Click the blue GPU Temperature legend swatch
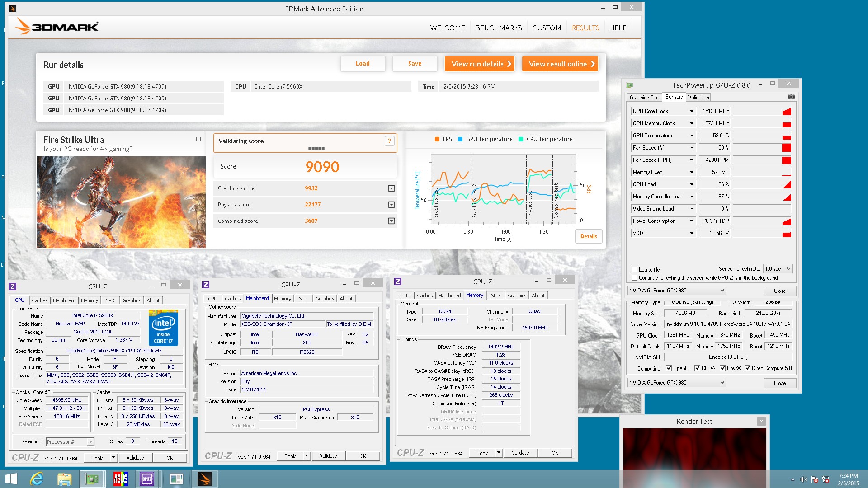The width and height of the screenshot is (868, 488). (460, 139)
